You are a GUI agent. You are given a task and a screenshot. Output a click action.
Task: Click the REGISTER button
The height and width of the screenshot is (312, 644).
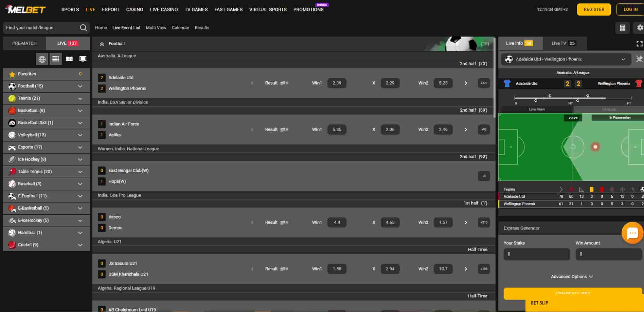[x=594, y=9]
